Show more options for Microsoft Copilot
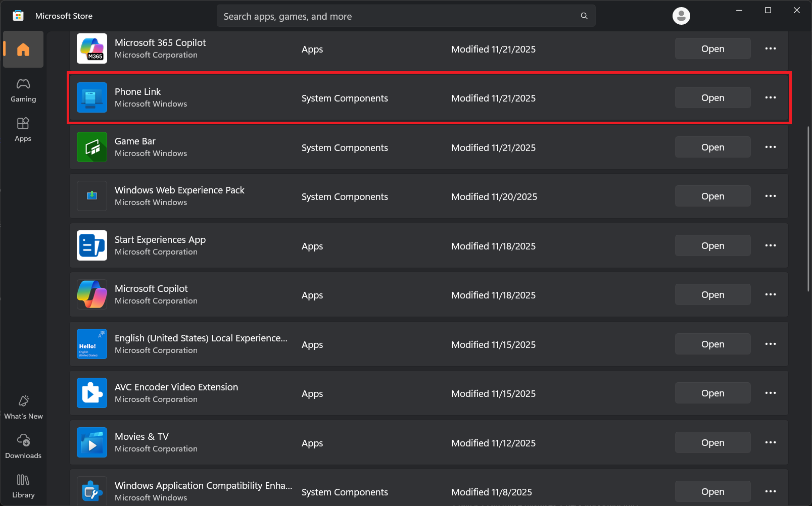The image size is (812, 506). pyautogui.click(x=771, y=294)
